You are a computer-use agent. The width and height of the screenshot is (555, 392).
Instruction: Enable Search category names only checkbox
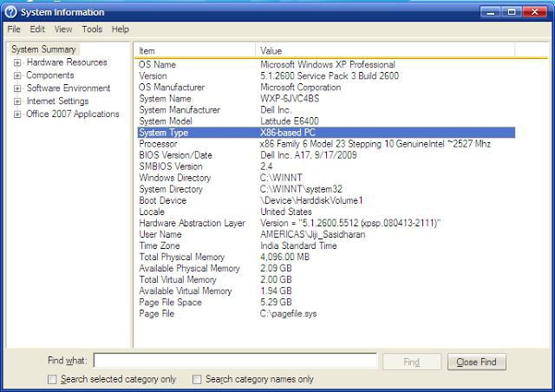coord(197,379)
